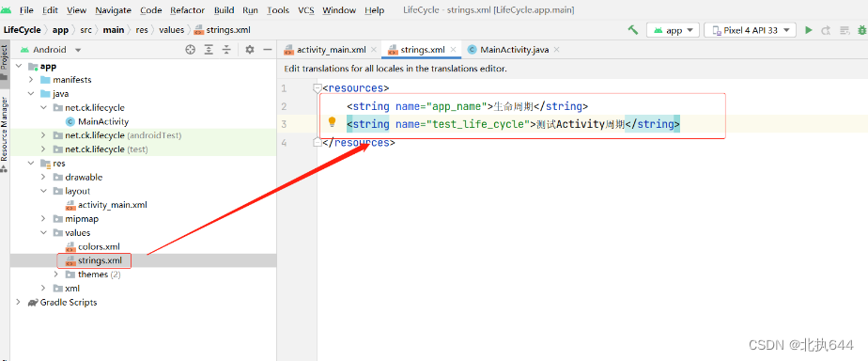The image size is (868, 361).
Task: Click LifeCycle in the breadcrumb bar
Action: tap(23, 30)
